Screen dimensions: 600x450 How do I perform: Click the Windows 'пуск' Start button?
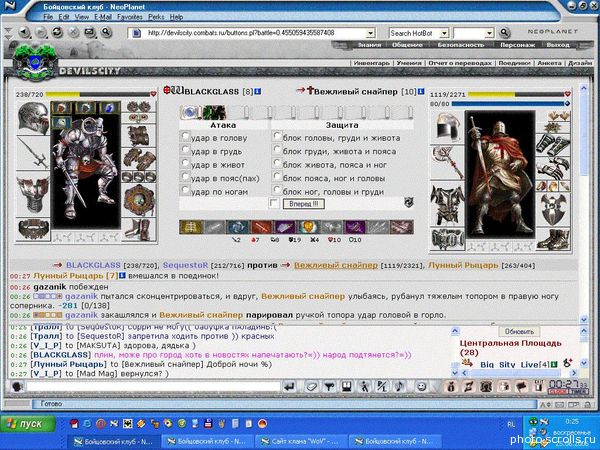coord(28,424)
